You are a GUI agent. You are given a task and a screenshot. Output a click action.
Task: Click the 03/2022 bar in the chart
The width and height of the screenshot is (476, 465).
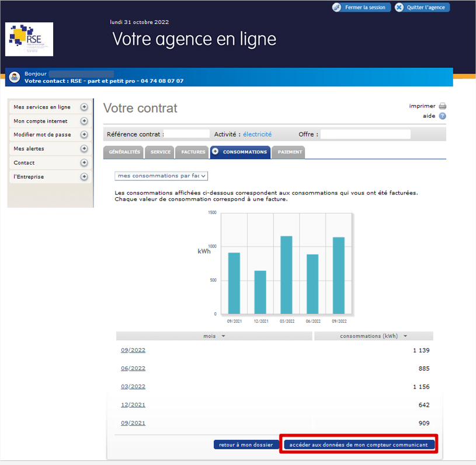[x=286, y=275]
